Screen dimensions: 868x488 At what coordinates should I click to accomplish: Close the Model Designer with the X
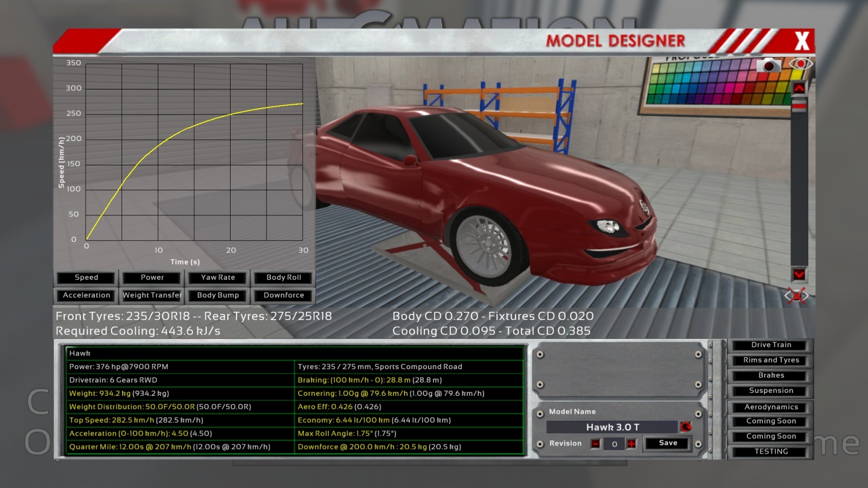pyautogui.click(x=801, y=41)
